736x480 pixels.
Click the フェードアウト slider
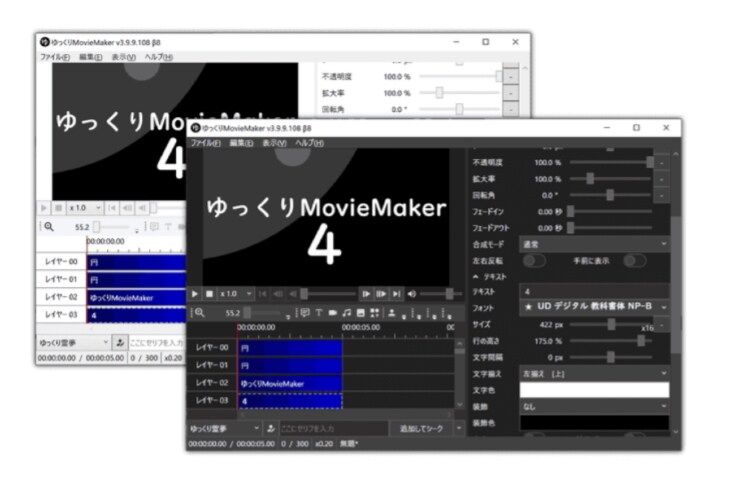pyautogui.click(x=610, y=228)
